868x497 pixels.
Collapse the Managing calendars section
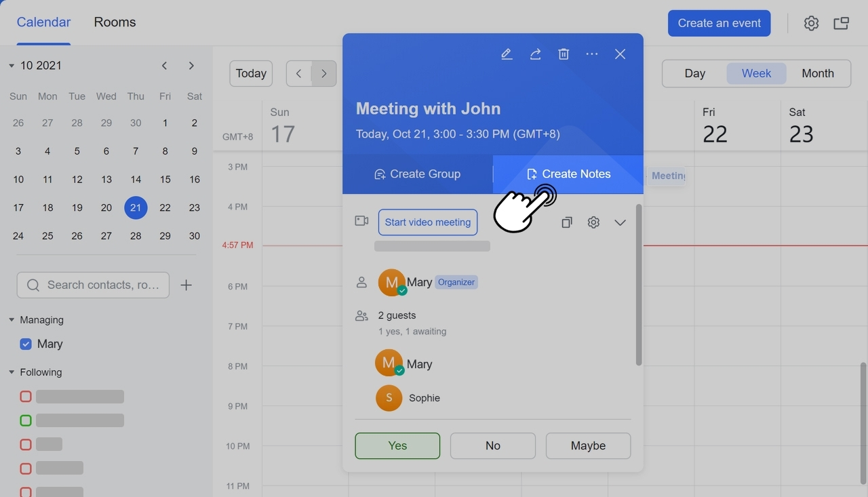click(x=12, y=320)
